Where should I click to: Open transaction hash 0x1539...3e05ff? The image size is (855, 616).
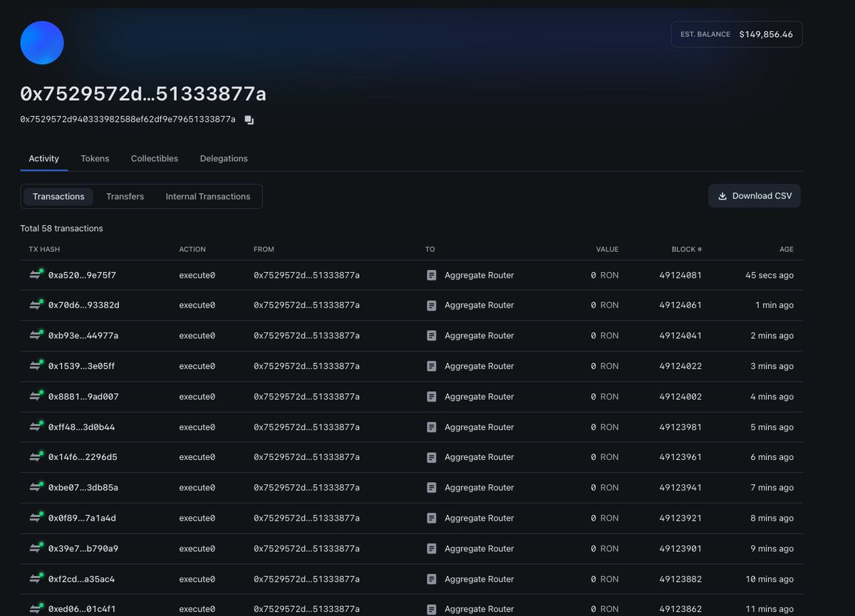(81, 366)
